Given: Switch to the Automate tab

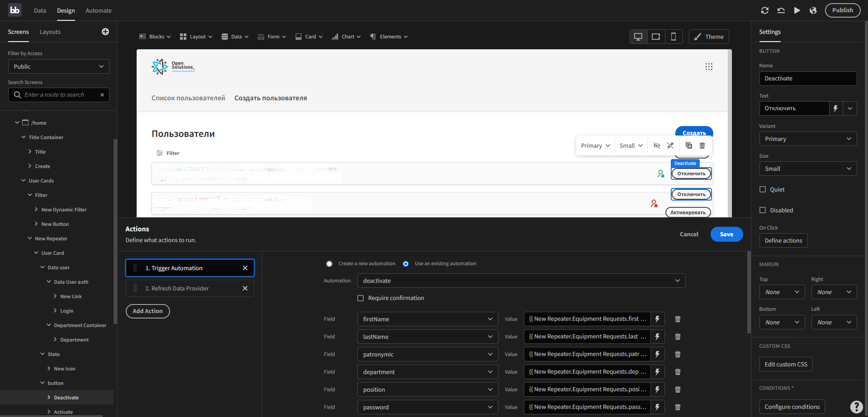Looking at the screenshot, I should click(x=99, y=10).
